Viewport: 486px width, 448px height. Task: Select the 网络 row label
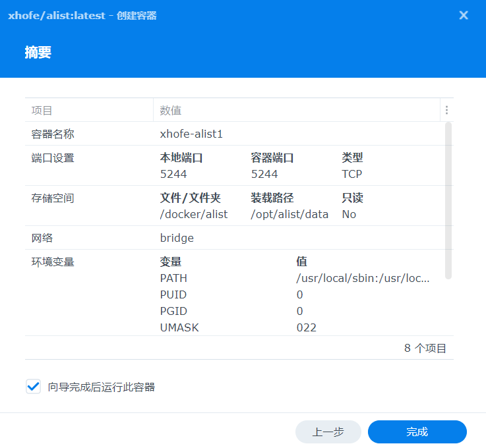click(x=42, y=238)
